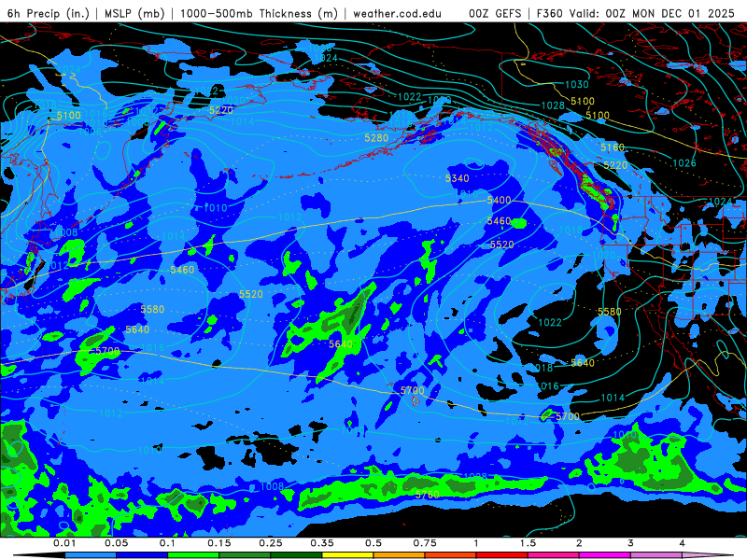This screenshot has height=560, width=747.
Task: Click the "1030" pressure contour label
Action: (x=576, y=84)
